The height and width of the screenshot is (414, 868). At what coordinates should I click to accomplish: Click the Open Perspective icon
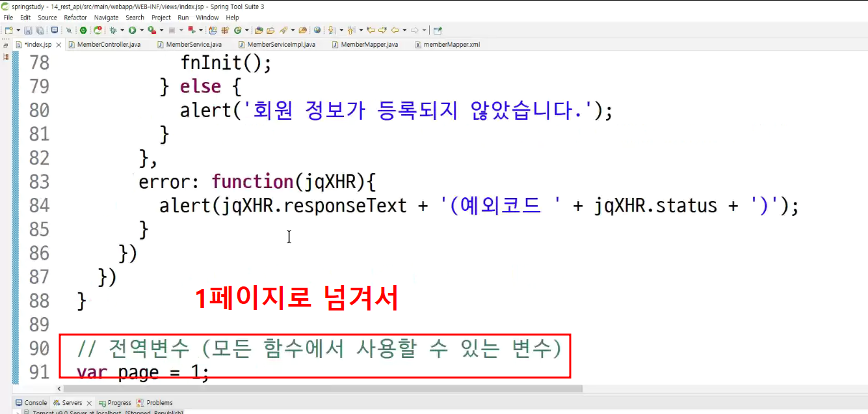438,30
